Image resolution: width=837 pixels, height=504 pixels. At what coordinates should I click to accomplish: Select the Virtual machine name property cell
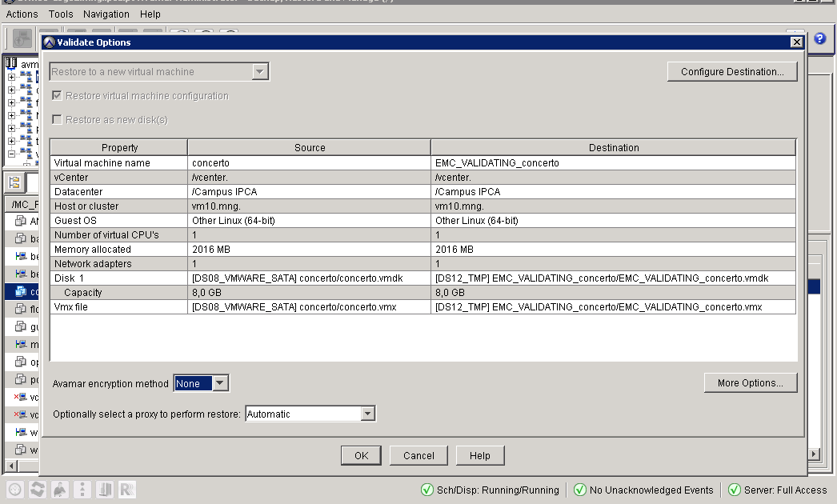tap(119, 163)
